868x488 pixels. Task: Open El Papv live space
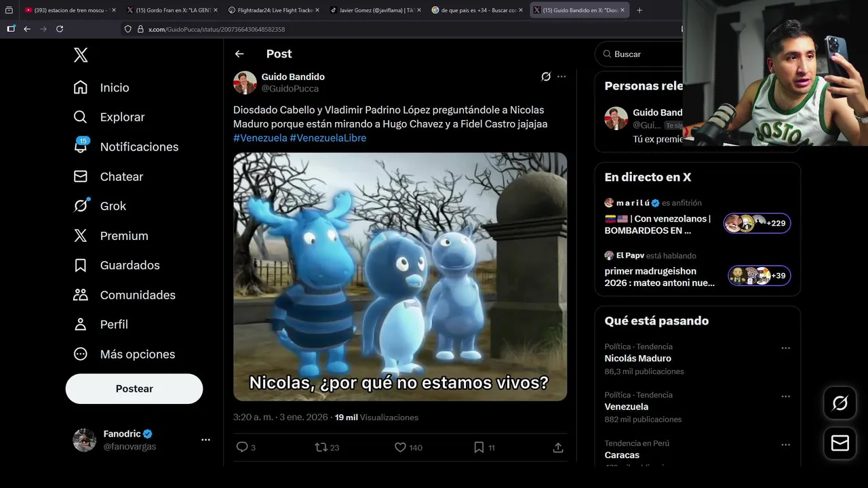point(660,277)
